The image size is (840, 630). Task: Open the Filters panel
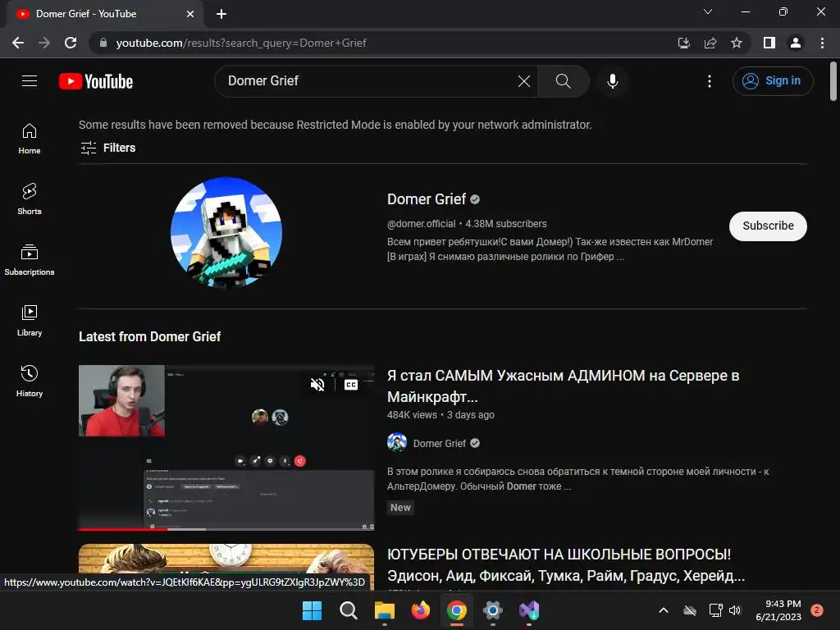click(108, 148)
